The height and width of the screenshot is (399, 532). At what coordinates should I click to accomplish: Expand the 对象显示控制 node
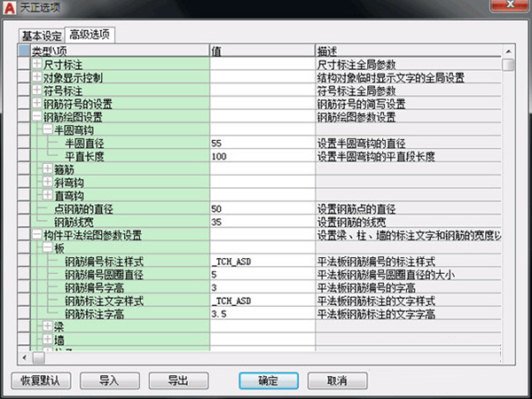(36, 77)
